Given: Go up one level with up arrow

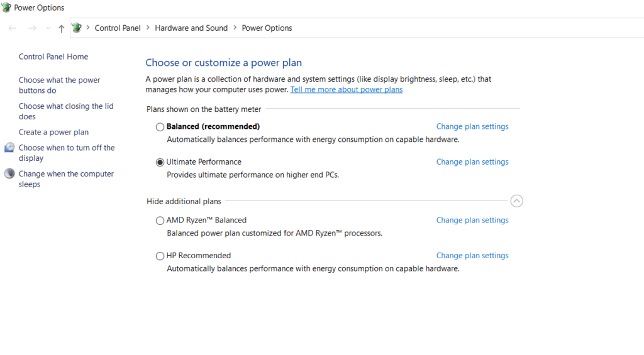Looking at the screenshot, I should click(x=61, y=28).
